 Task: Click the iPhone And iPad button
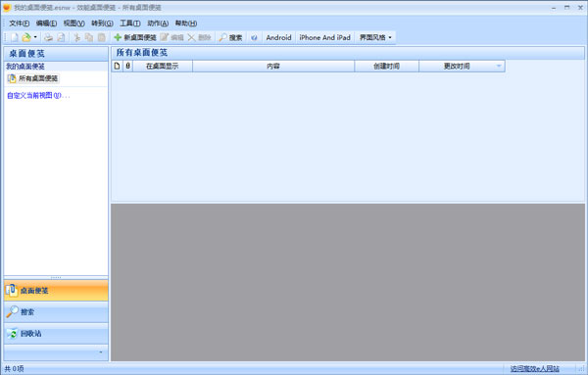pos(324,37)
